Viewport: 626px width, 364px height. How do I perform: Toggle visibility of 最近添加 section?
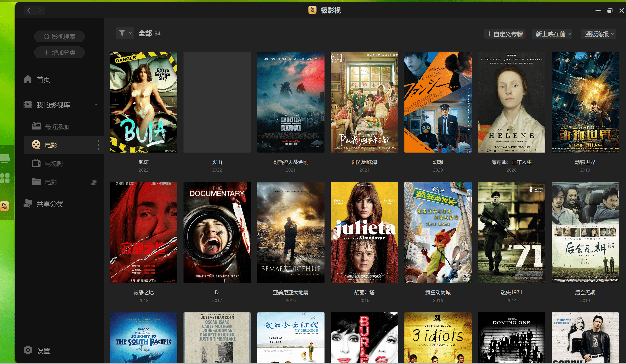point(56,127)
